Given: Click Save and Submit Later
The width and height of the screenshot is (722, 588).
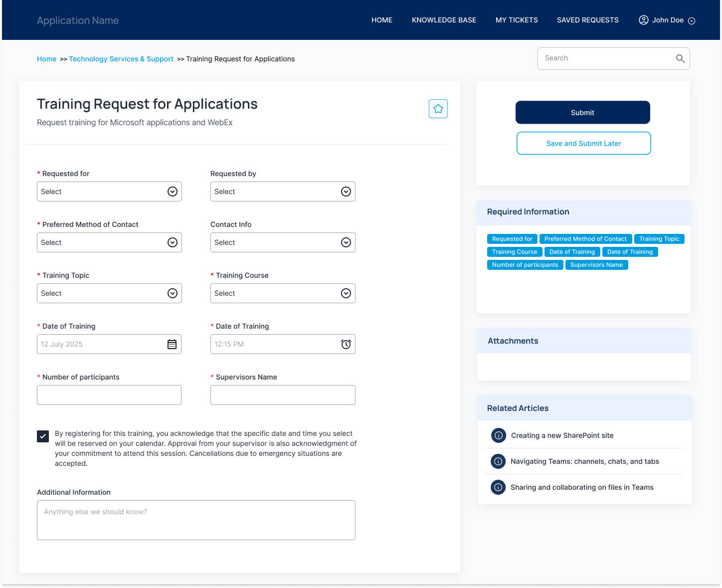Looking at the screenshot, I should pos(583,144).
